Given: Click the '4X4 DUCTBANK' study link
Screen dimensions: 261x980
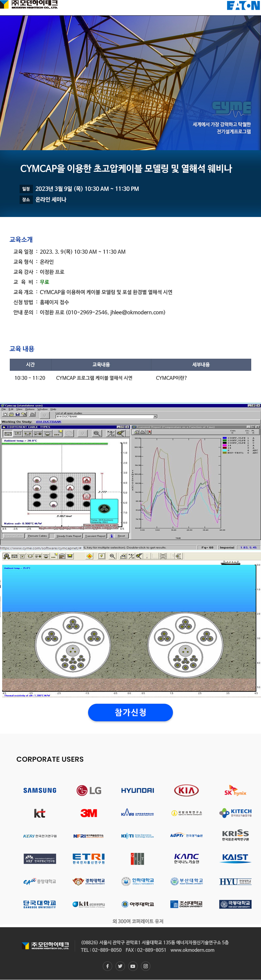Looking at the screenshot, I should coord(48,422).
